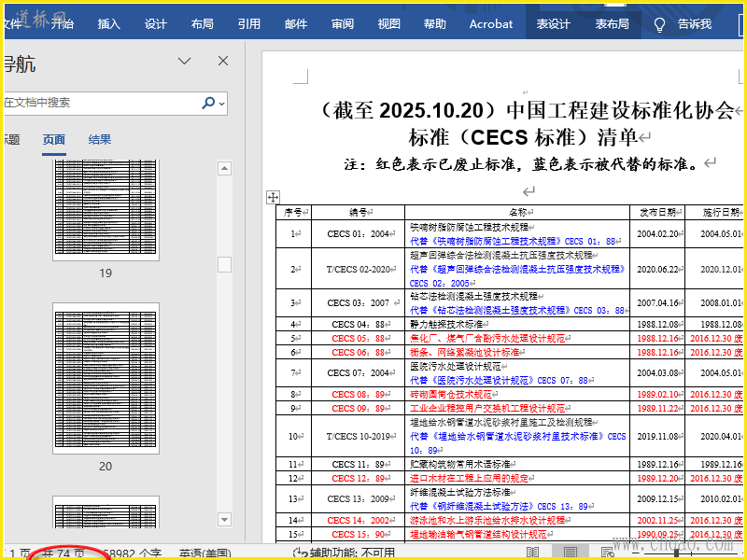This screenshot has height=560, width=747.
Task: Click date cell 2009.12.15
Action: (x=657, y=499)
